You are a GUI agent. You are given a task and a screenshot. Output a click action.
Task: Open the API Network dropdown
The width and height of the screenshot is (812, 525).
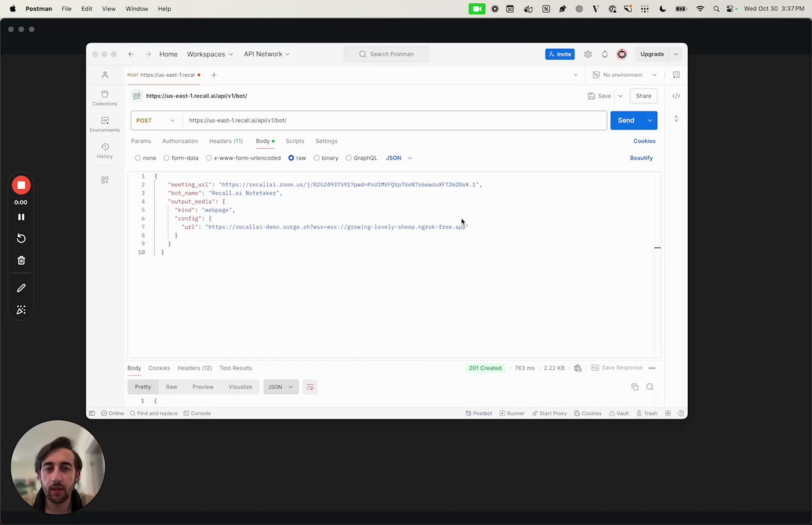click(x=266, y=54)
